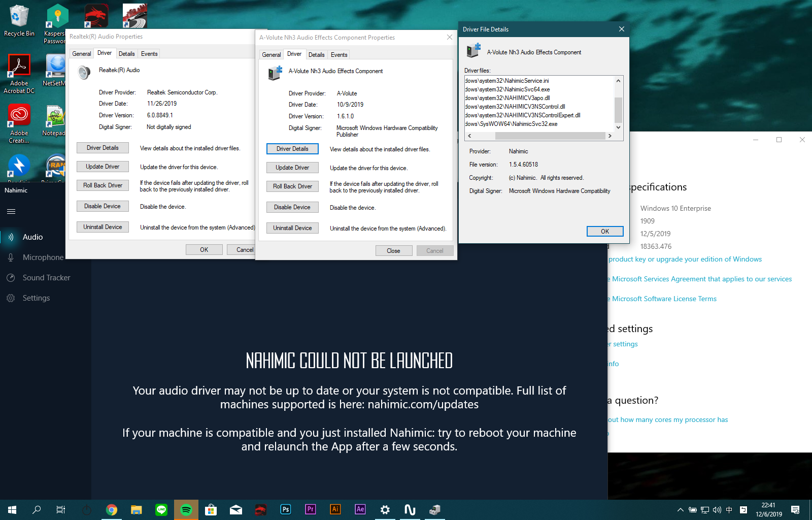The height and width of the screenshot is (520, 812).
Task: Click Roll Back Driver in A-Volute Properties
Action: click(292, 186)
